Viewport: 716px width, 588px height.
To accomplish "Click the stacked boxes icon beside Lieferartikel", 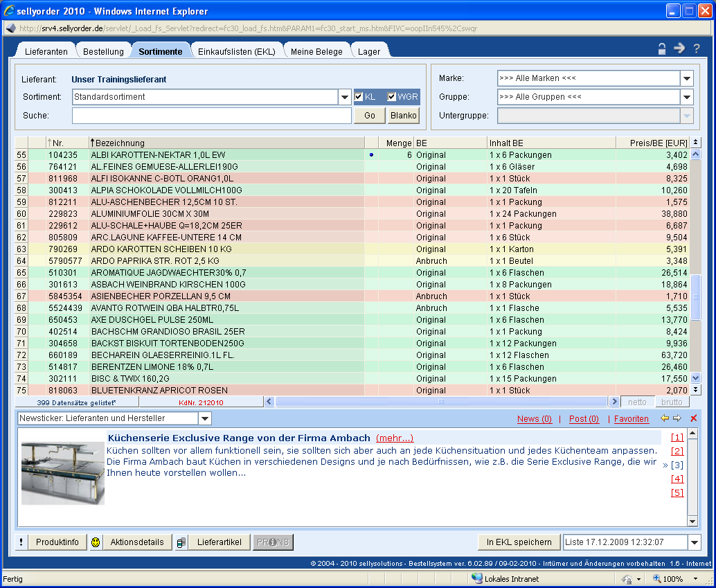I will click(x=181, y=542).
